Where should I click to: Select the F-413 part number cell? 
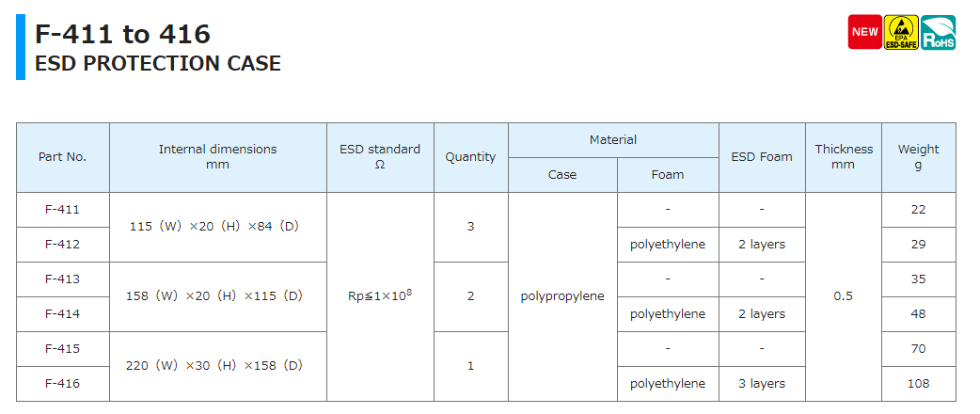[62, 279]
